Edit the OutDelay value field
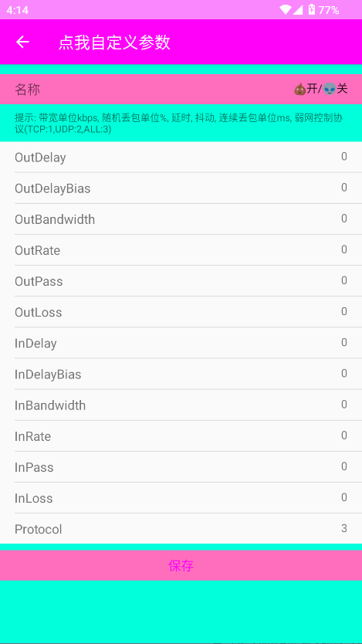This screenshot has height=644, width=362. (x=344, y=157)
